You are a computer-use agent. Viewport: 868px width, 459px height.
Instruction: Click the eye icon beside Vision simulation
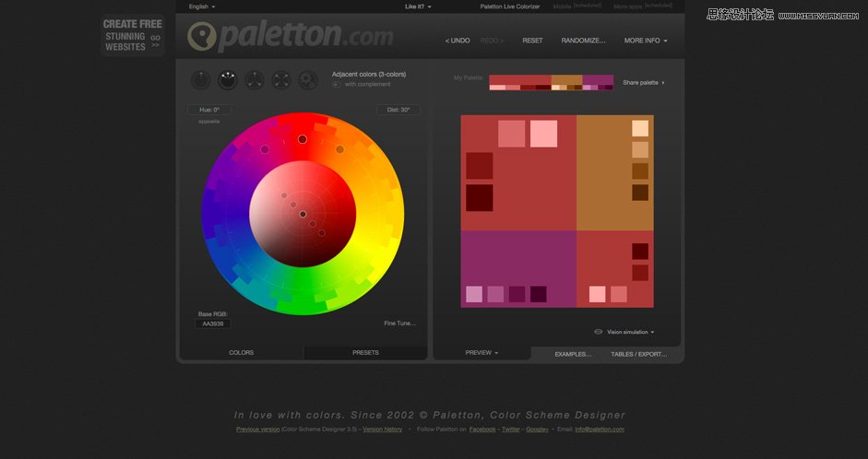(x=599, y=332)
